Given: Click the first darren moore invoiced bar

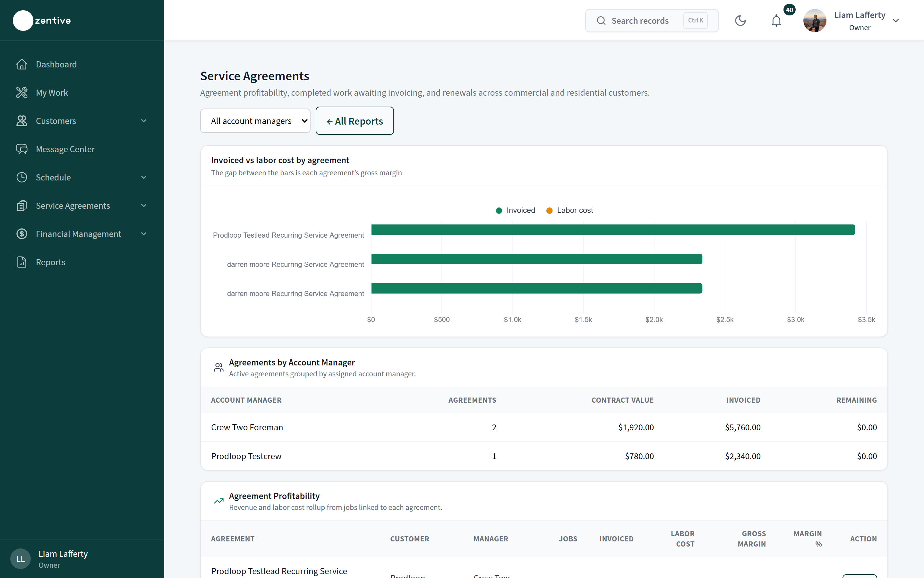Looking at the screenshot, I should 536,259.
